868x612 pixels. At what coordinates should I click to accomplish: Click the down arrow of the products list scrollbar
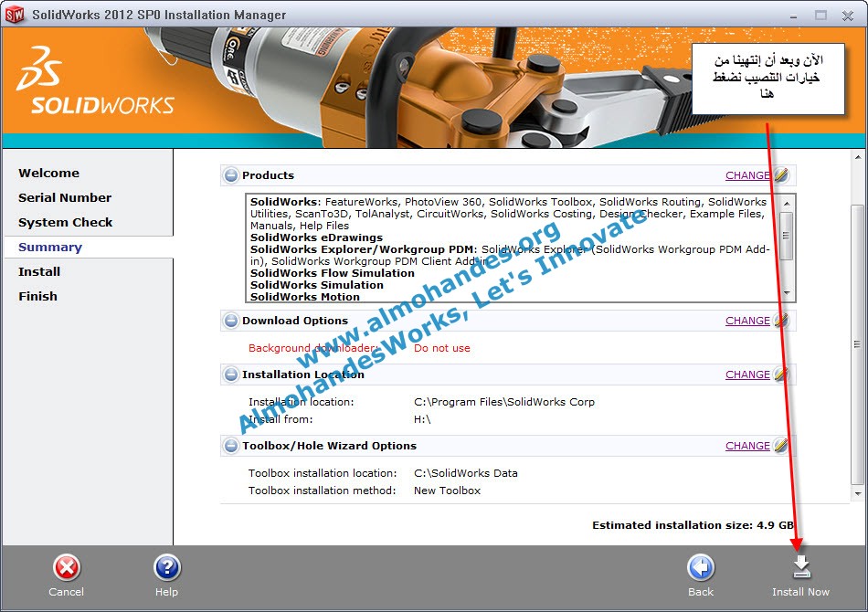tap(787, 292)
